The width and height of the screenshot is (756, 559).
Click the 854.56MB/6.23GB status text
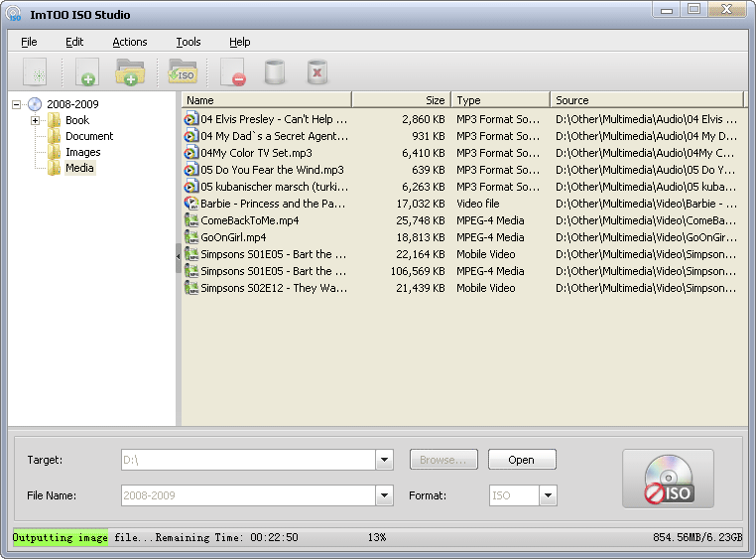[x=697, y=537]
